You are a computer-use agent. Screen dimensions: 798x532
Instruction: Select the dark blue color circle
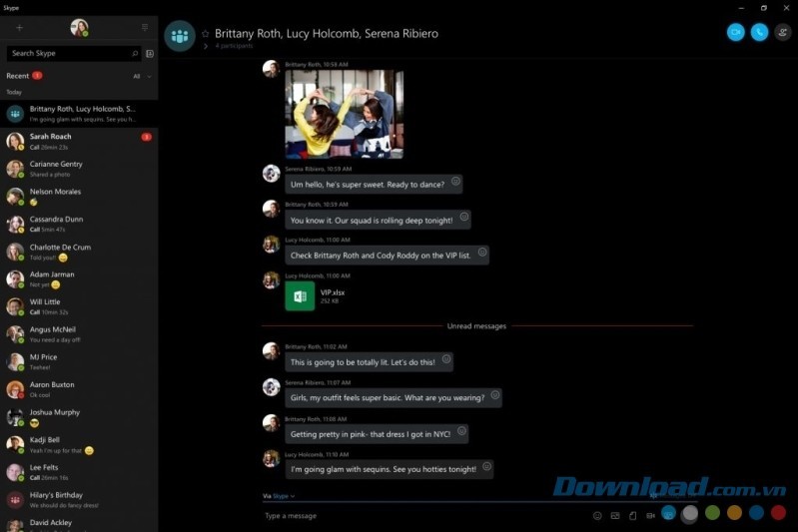pos(756,513)
